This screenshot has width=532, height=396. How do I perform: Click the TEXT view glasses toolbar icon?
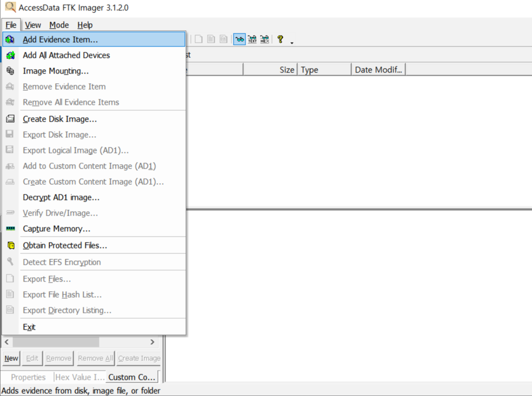[252, 39]
